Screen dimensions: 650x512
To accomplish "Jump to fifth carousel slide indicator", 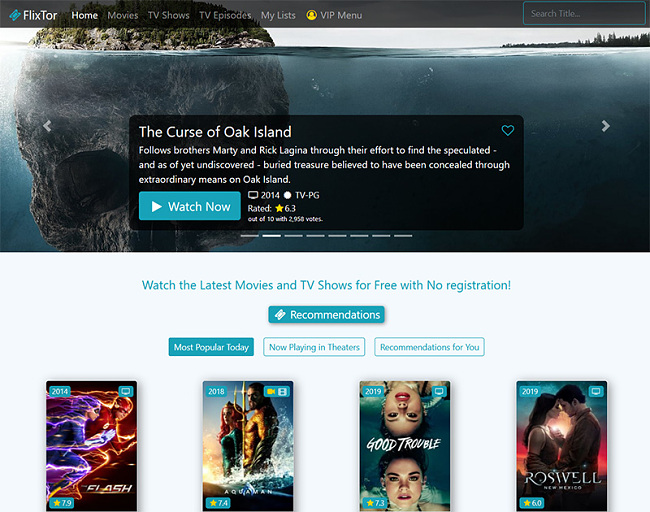I will (337, 235).
